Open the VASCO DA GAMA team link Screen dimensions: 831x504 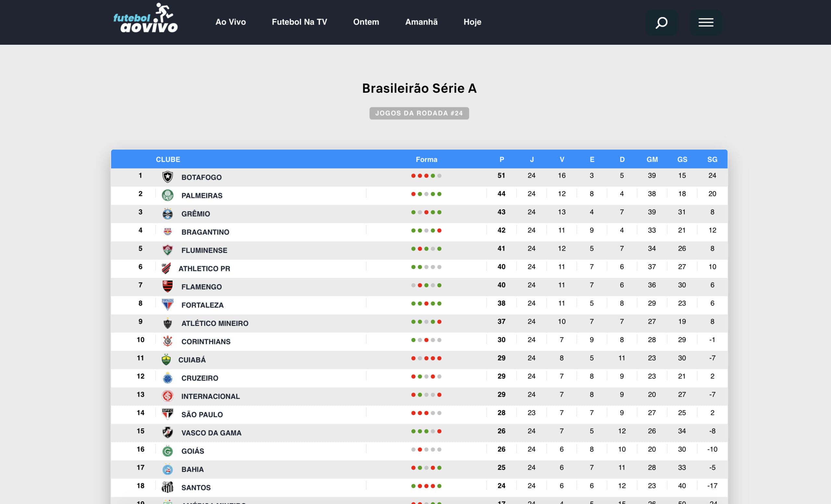(211, 433)
